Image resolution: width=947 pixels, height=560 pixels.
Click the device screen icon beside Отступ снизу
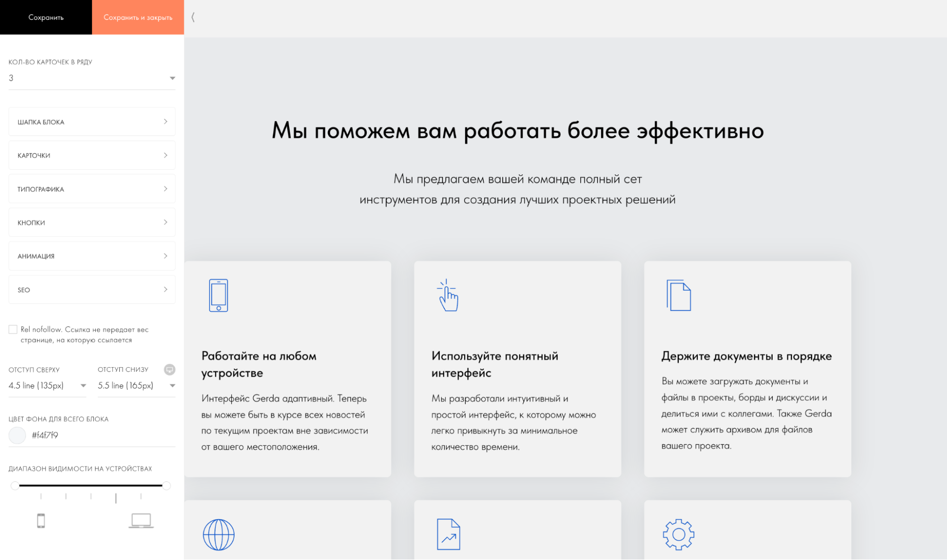point(170,370)
